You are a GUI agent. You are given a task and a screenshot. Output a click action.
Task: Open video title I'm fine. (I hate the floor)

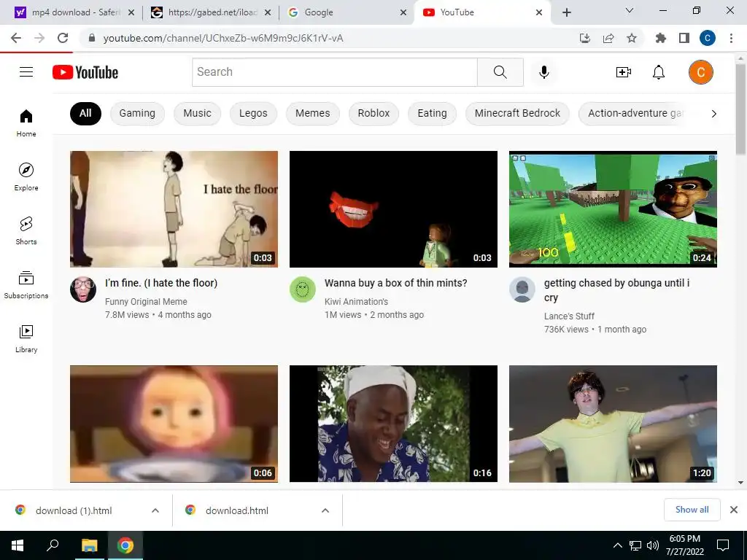[161, 283]
